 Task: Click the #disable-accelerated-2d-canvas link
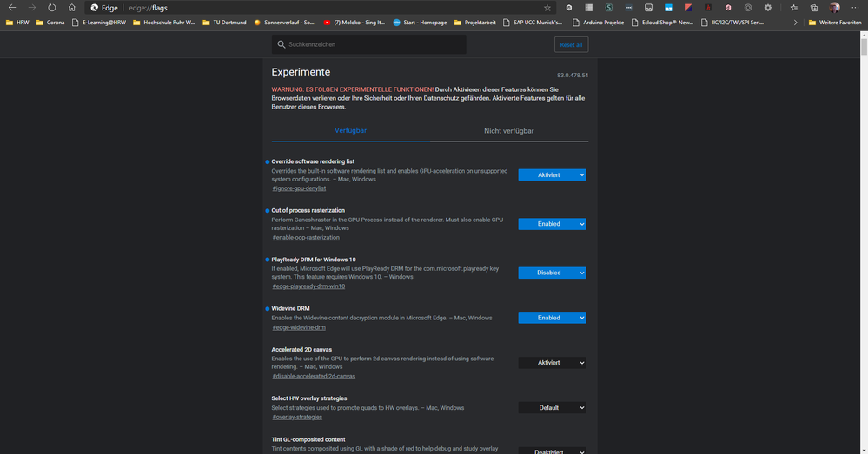click(x=314, y=376)
